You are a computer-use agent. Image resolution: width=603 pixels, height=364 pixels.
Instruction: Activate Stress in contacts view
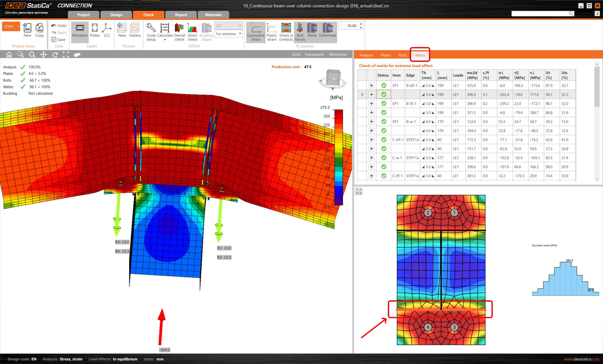(285, 32)
